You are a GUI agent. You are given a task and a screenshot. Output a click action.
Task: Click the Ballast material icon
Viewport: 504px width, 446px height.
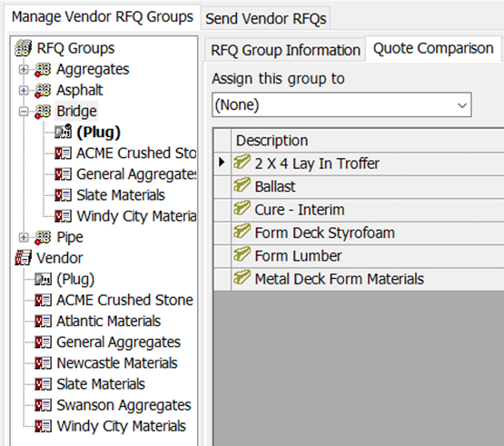click(x=242, y=185)
